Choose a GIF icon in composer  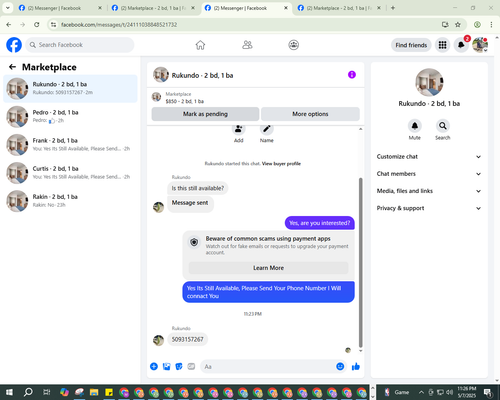191,366
